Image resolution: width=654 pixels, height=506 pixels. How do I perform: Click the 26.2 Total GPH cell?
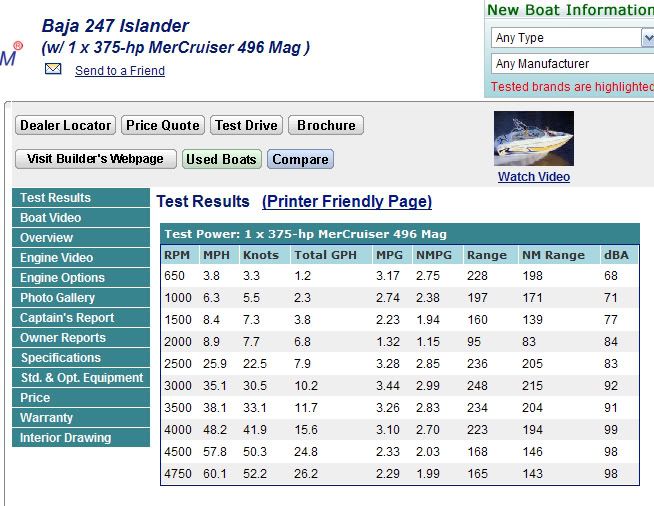[306, 474]
